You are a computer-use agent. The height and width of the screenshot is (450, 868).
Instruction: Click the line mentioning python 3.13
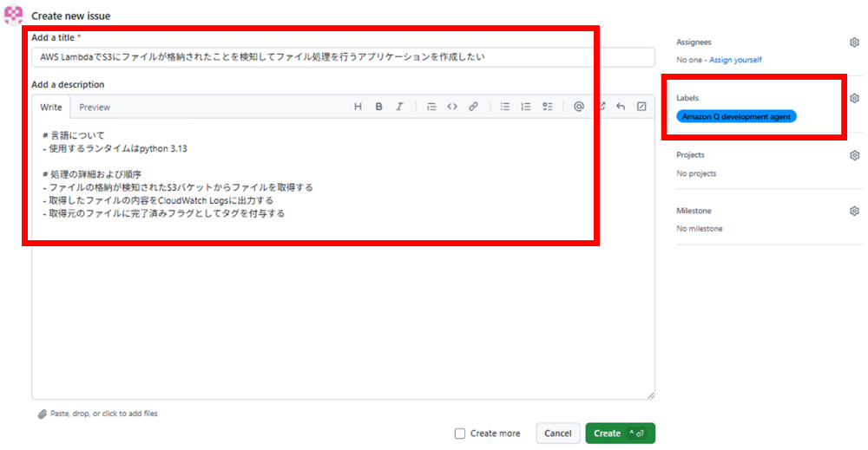[115, 149]
